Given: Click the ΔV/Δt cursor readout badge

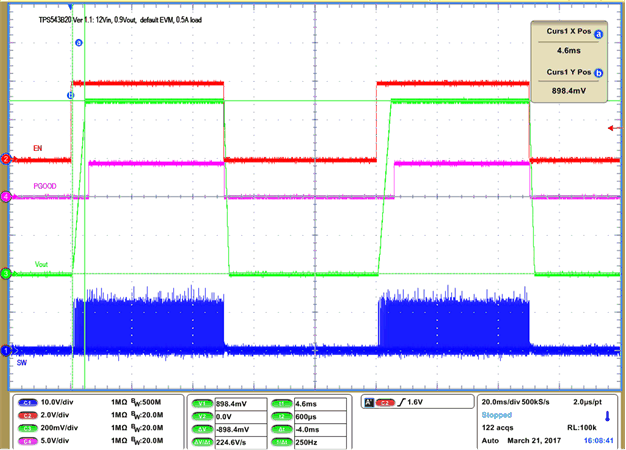Looking at the screenshot, I should tap(202, 442).
